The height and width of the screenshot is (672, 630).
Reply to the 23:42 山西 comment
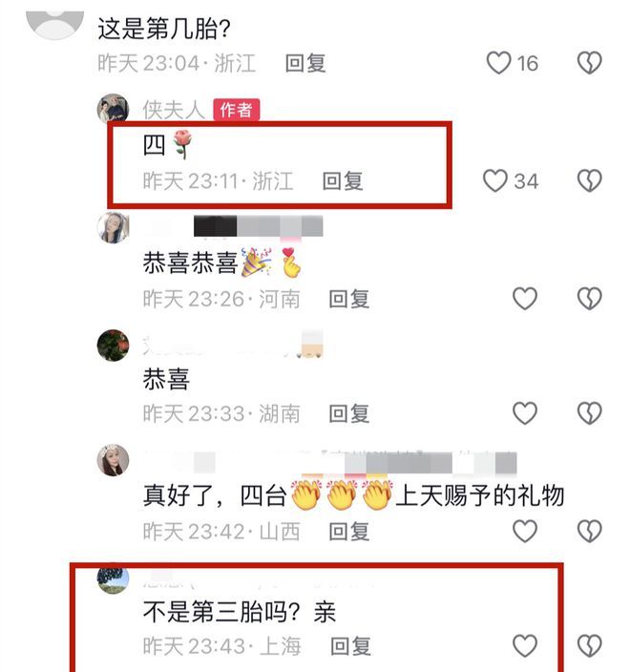(x=348, y=532)
